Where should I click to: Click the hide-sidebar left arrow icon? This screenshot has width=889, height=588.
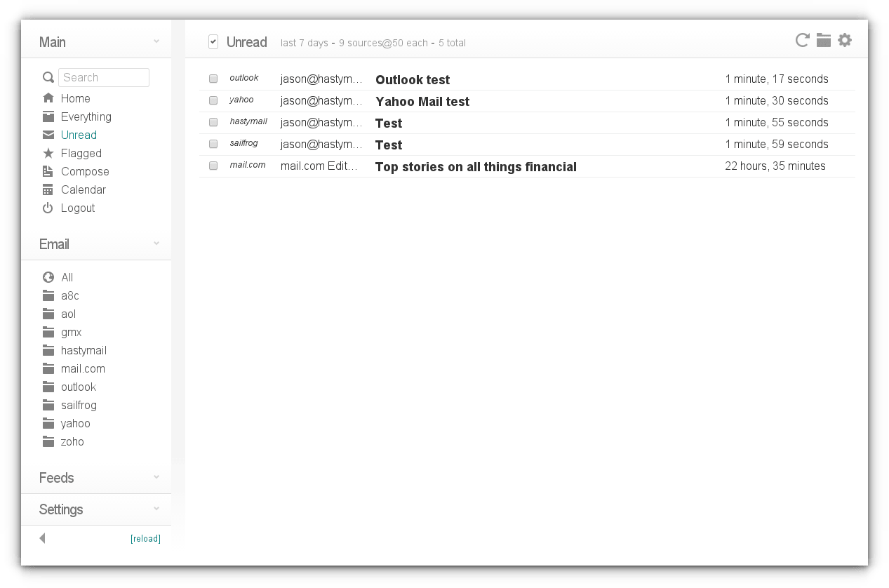pyautogui.click(x=43, y=538)
